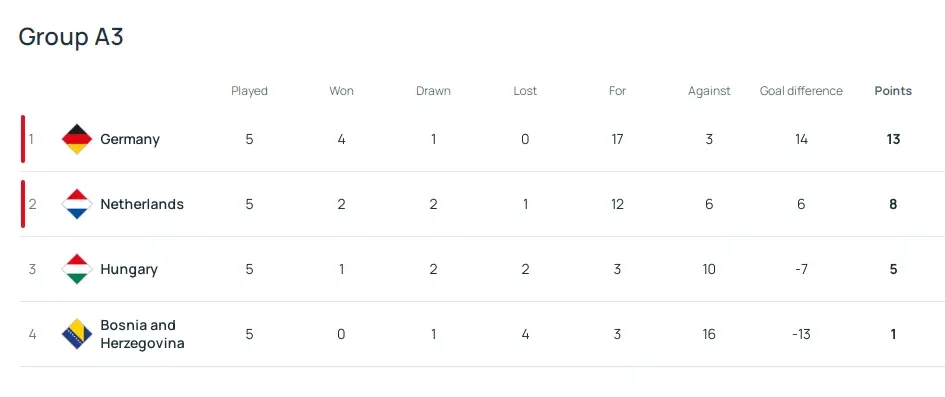Click the Bosnia and Herzegovina flag icon

tap(77, 334)
